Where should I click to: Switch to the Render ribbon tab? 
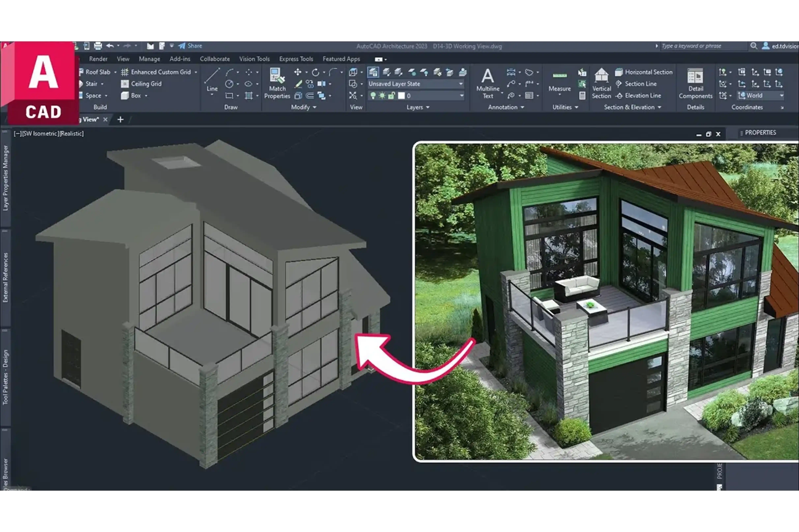click(98, 59)
